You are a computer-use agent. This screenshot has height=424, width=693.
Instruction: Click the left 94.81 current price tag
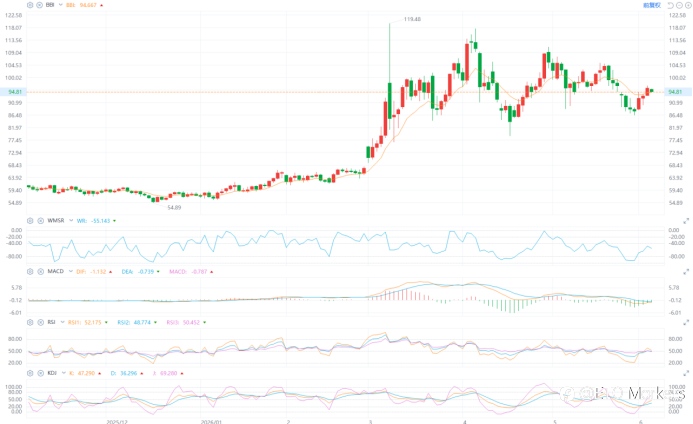[x=14, y=92]
